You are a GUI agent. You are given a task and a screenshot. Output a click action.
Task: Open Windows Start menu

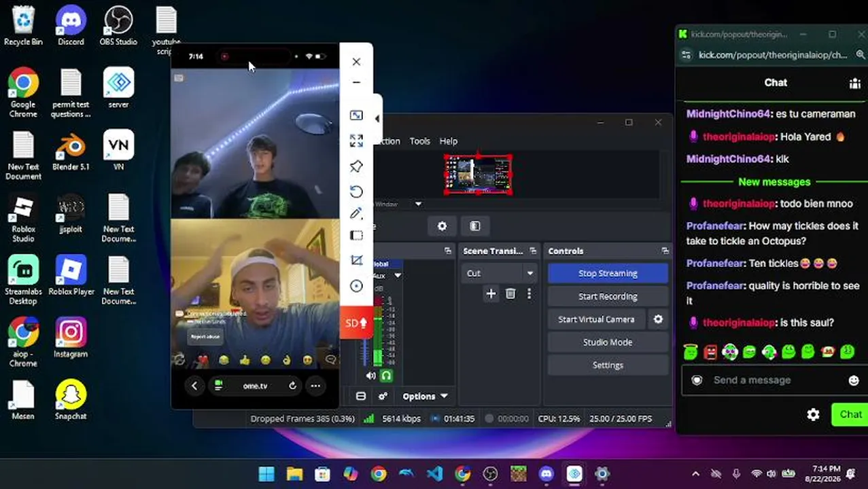click(x=266, y=473)
